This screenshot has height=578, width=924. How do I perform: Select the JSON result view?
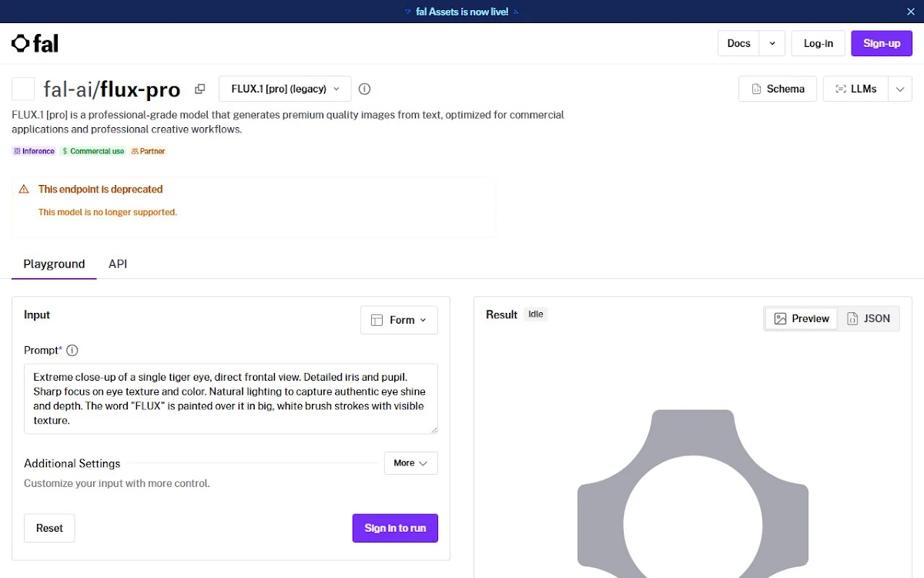868,318
